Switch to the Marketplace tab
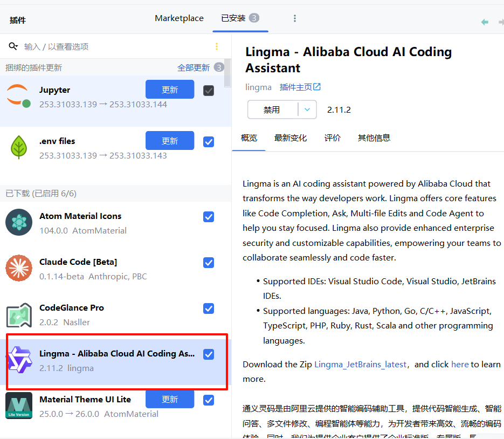This screenshot has width=504, height=439. click(x=179, y=18)
